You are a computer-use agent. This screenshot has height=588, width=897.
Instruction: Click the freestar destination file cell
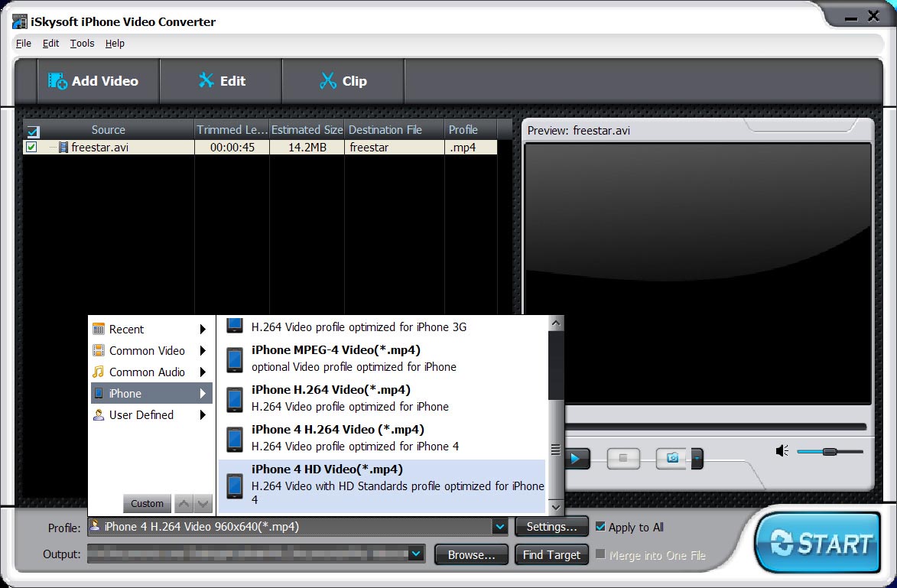[395, 148]
